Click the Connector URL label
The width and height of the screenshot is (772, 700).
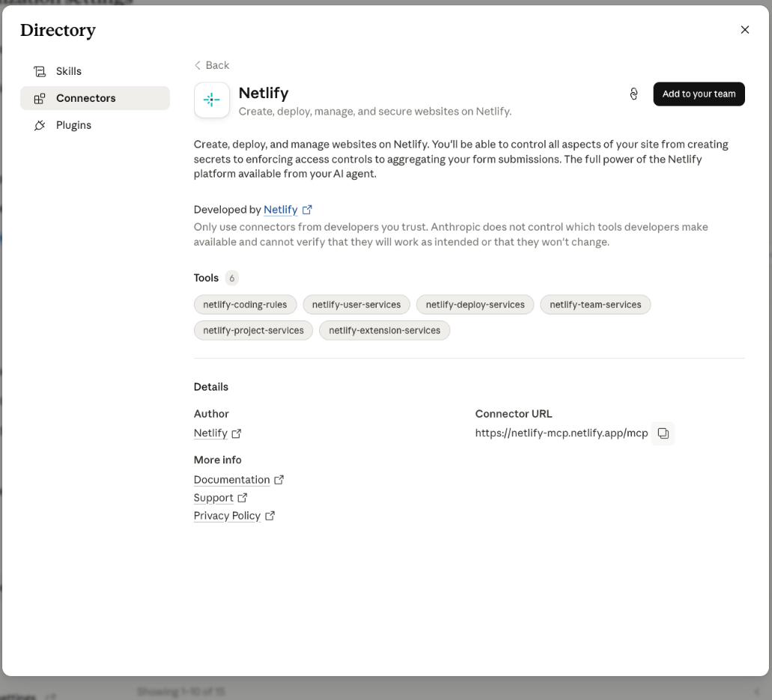514,414
